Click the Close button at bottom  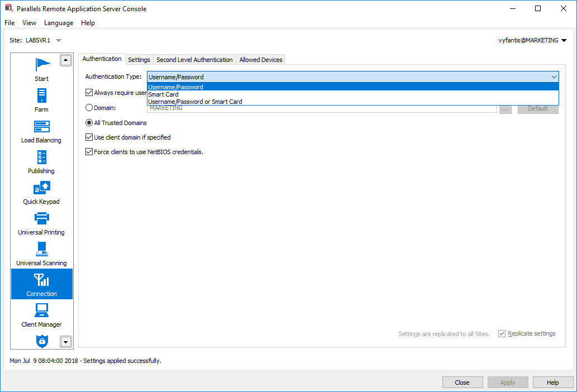coord(462,383)
